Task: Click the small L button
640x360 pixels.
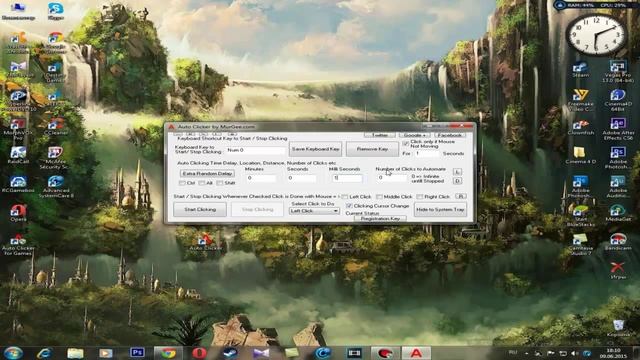Action: [457, 172]
